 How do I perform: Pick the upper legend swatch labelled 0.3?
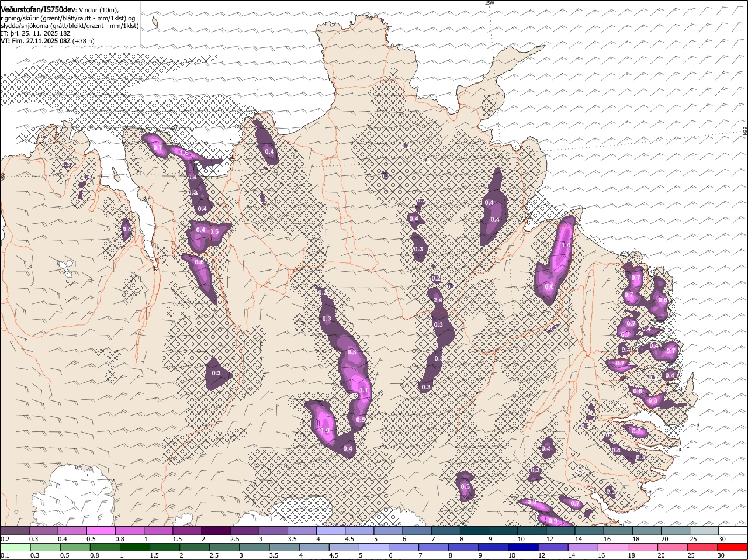[44, 531]
